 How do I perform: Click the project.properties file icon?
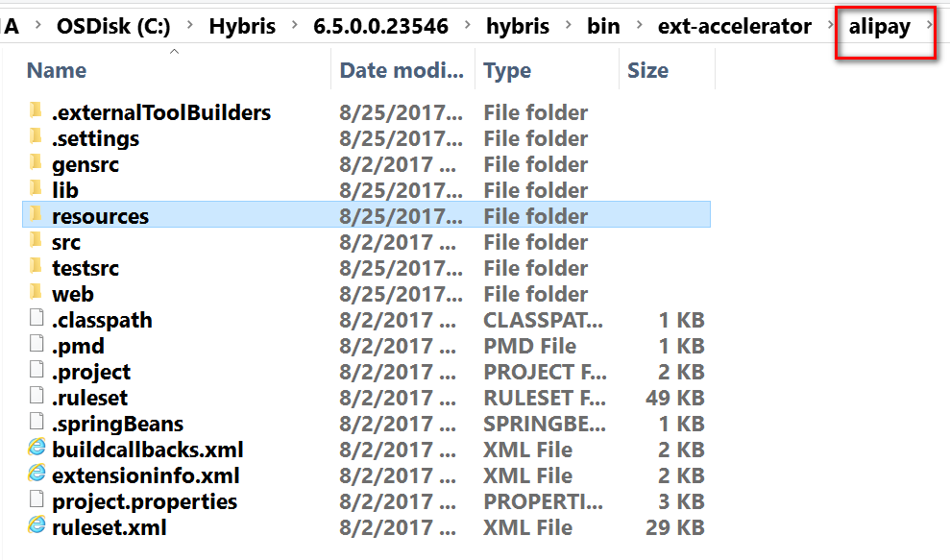(x=37, y=500)
